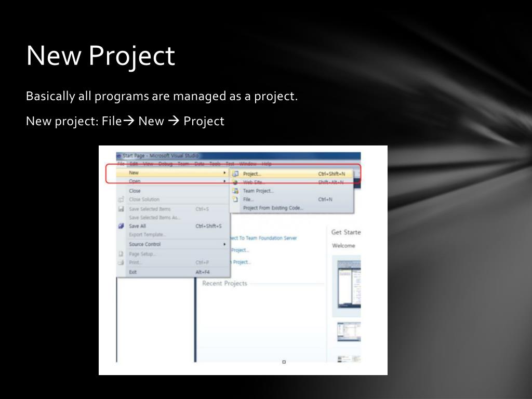Open the Edit menu
The image size is (532, 399).
click(134, 164)
